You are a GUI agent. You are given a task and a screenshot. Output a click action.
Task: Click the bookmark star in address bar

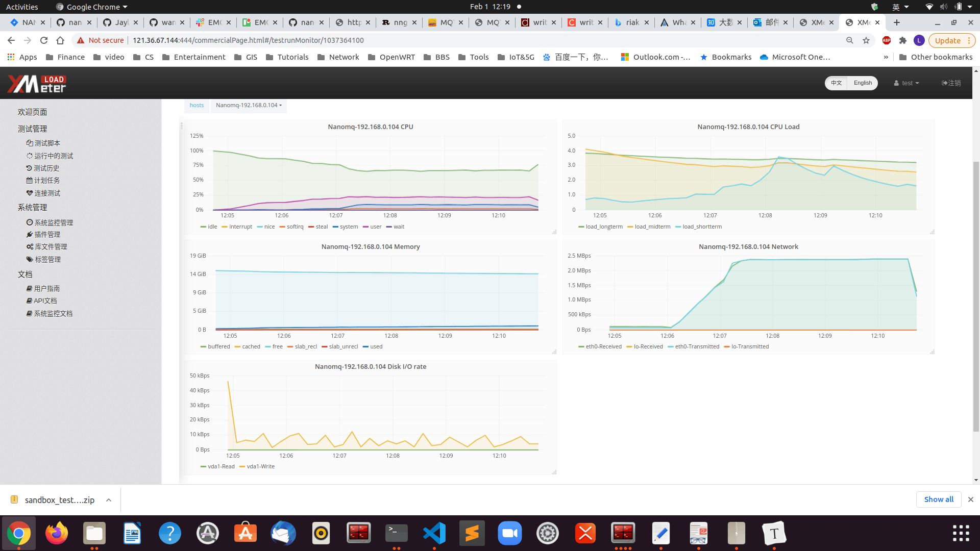click(866, 40)
